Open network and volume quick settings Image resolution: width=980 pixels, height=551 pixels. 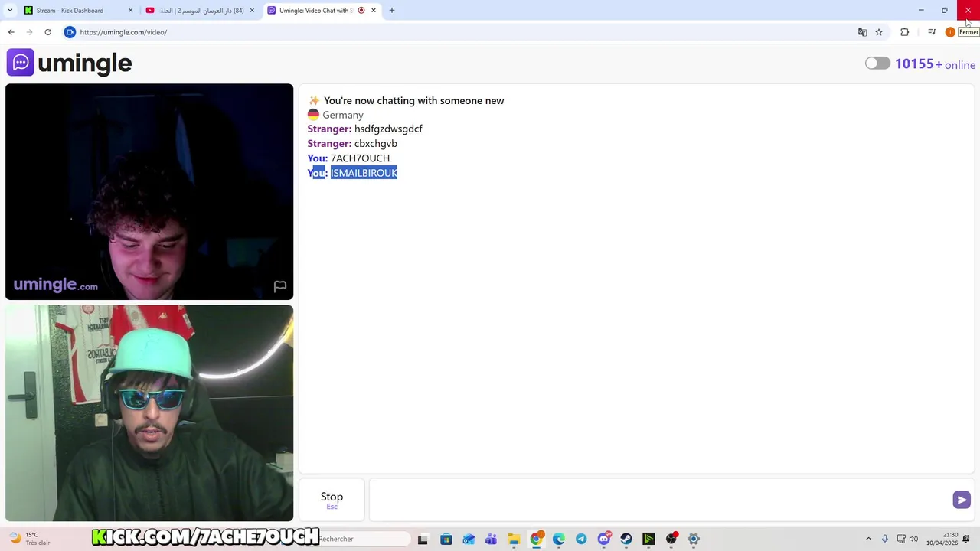pos(907,539)
